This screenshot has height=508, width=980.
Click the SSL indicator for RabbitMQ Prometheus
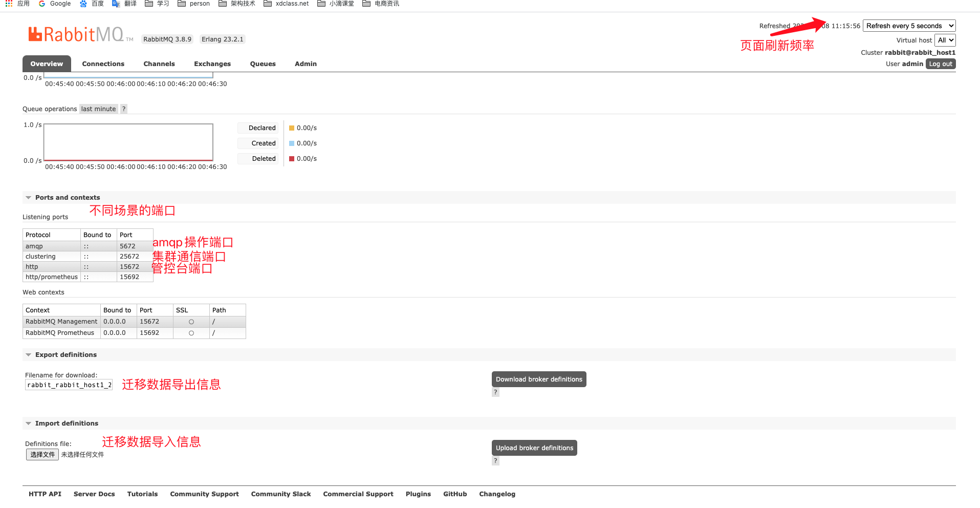(191, 333)
